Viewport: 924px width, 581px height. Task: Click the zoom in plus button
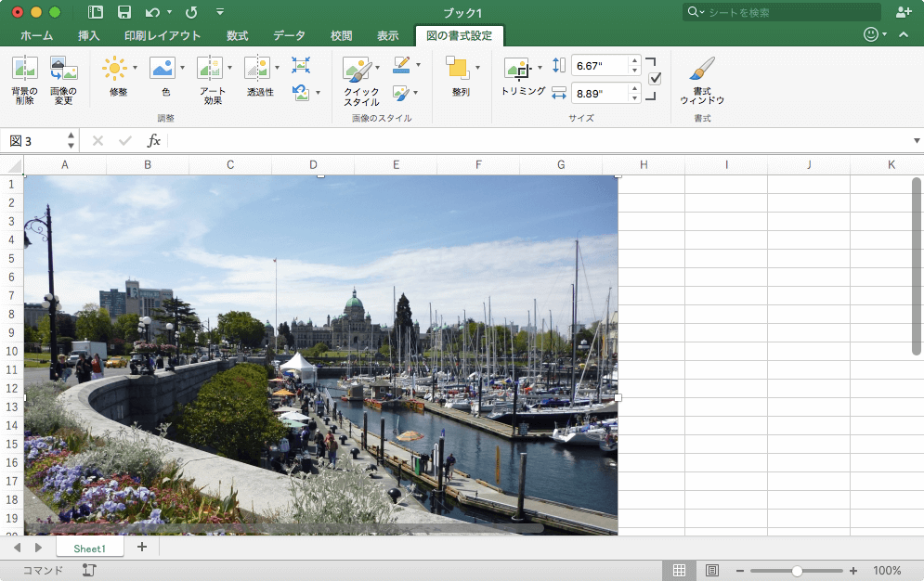[x=853, y=571]
